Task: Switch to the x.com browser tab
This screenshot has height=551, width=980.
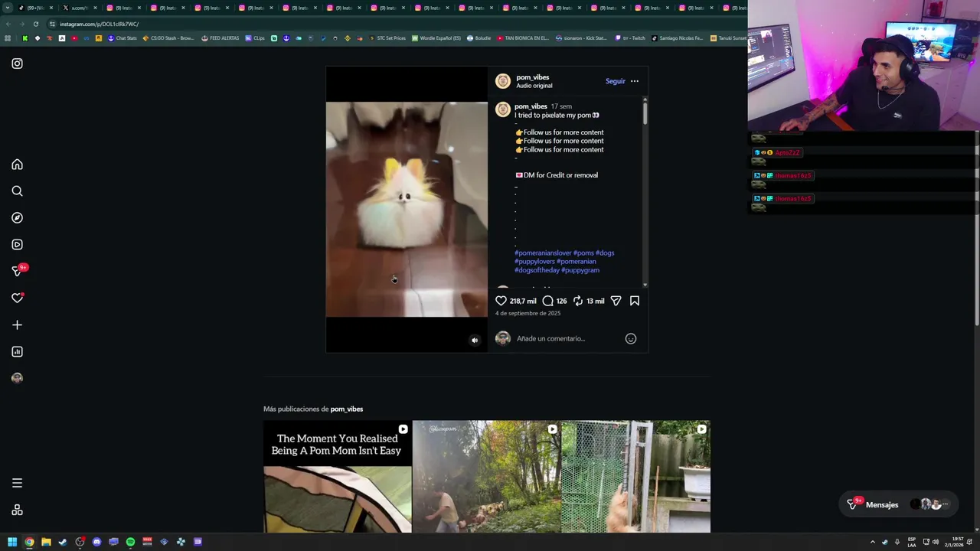Action: point(79,8)
